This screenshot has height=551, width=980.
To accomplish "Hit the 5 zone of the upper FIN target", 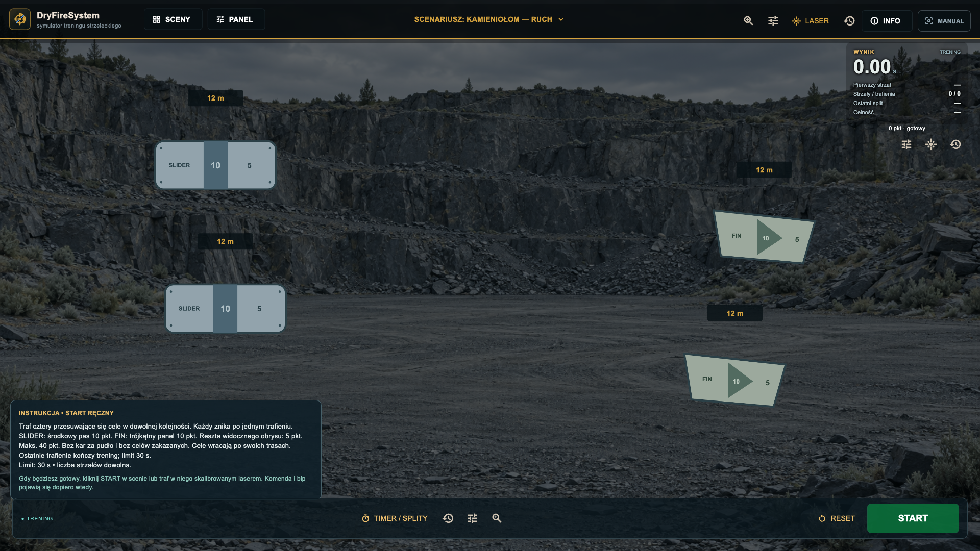I will (x=797, y=239).
